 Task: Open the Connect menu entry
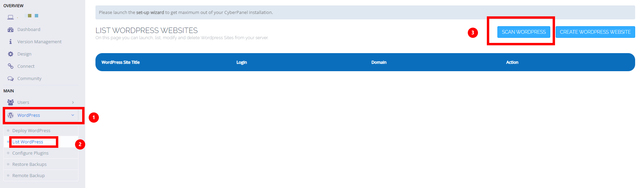click(26, 66)
